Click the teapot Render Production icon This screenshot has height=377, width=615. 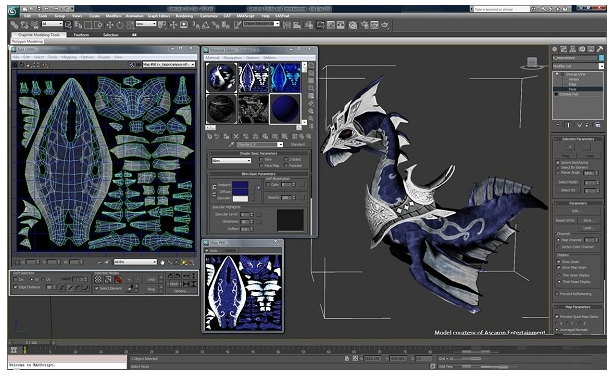[384, 25]
